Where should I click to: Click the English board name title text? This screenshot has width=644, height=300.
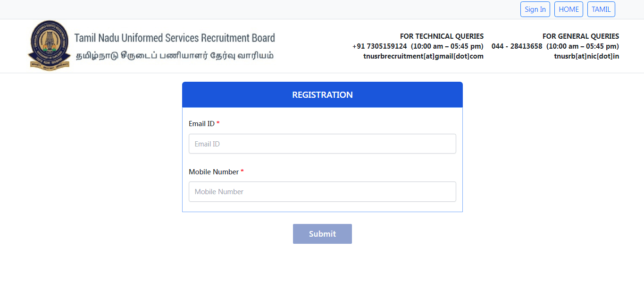coord(175,38)
